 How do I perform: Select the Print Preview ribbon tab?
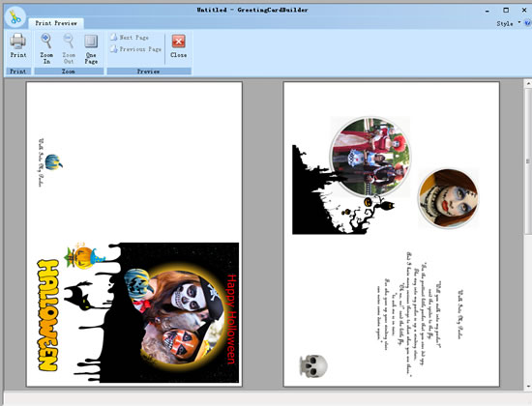point(56,23)
